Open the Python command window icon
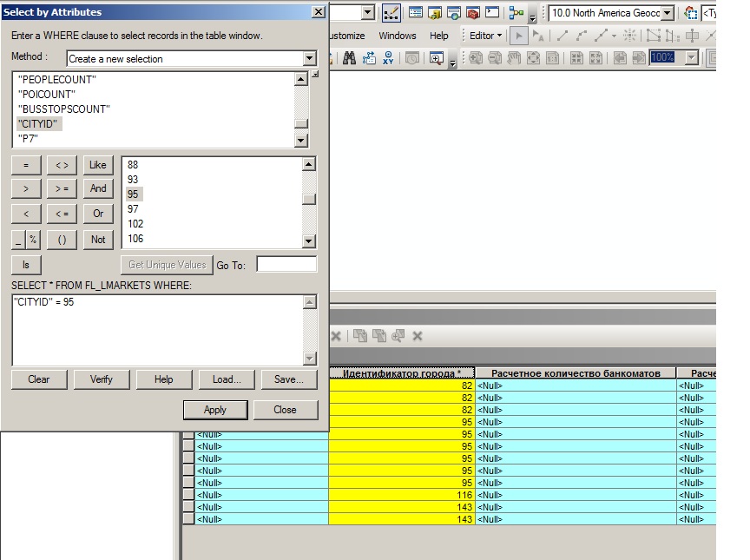 click(493, 13)
